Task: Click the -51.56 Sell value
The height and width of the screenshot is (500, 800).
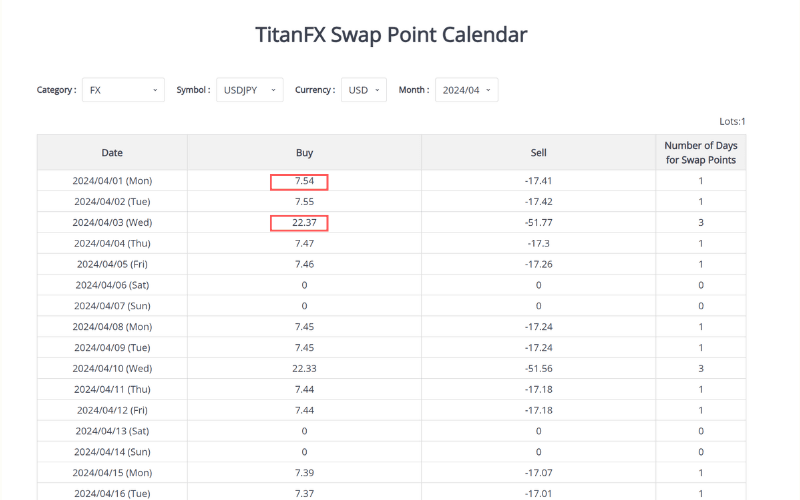Action: (x=538, y=369)
